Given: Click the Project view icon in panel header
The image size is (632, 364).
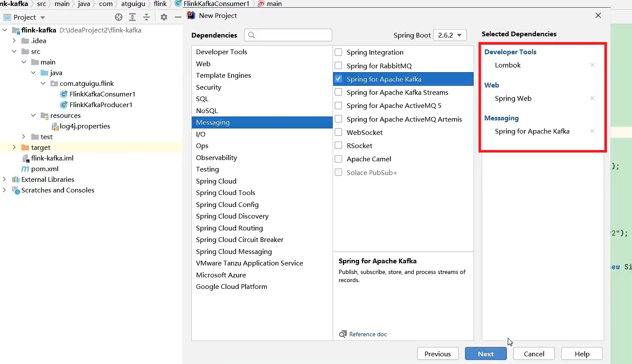Looking at the screenshot, I should click(7, 17).
